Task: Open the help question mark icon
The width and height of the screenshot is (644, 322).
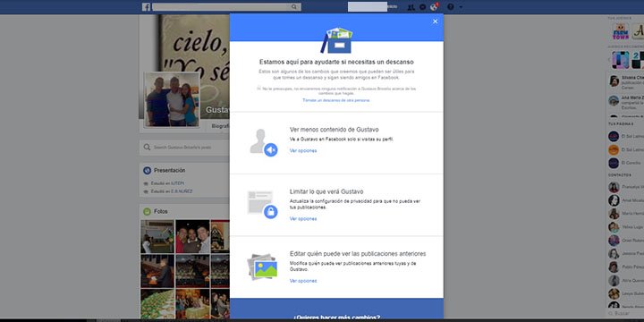Action: [451, 7]
